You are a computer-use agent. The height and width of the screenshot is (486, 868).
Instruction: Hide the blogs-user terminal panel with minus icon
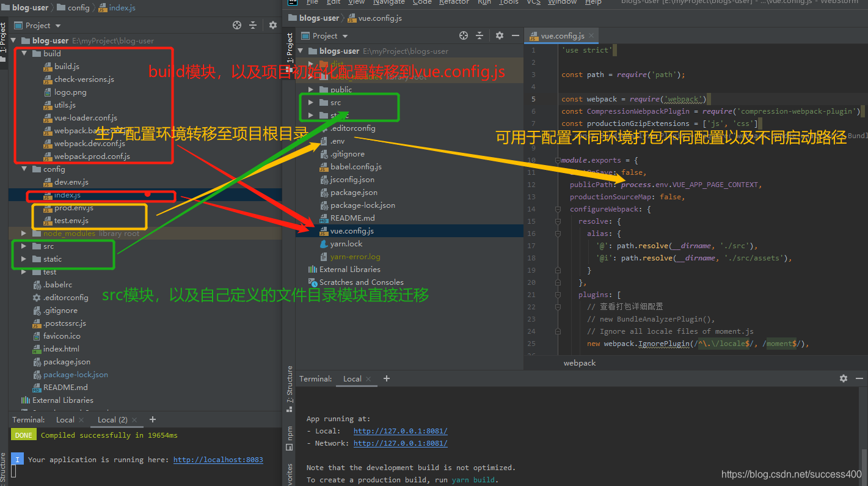coord(859,378)
